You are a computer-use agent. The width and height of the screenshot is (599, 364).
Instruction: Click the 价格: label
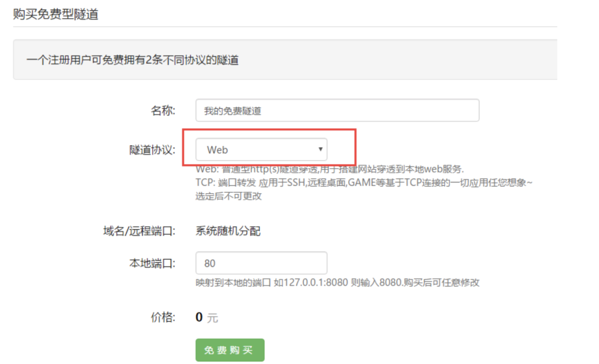(163, 317)
